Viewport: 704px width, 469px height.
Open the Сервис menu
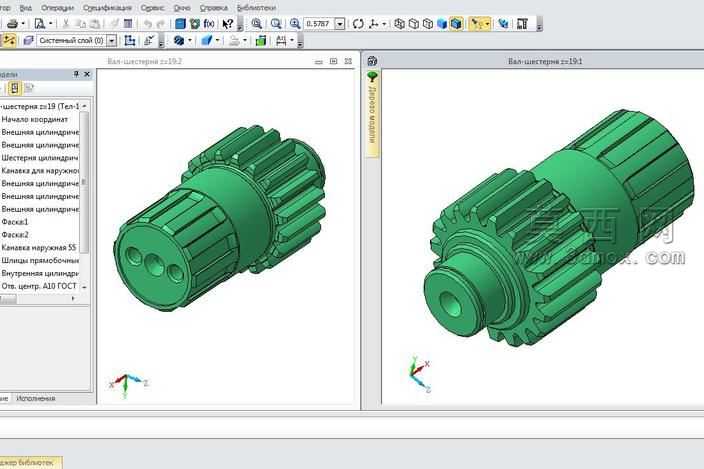152,8
